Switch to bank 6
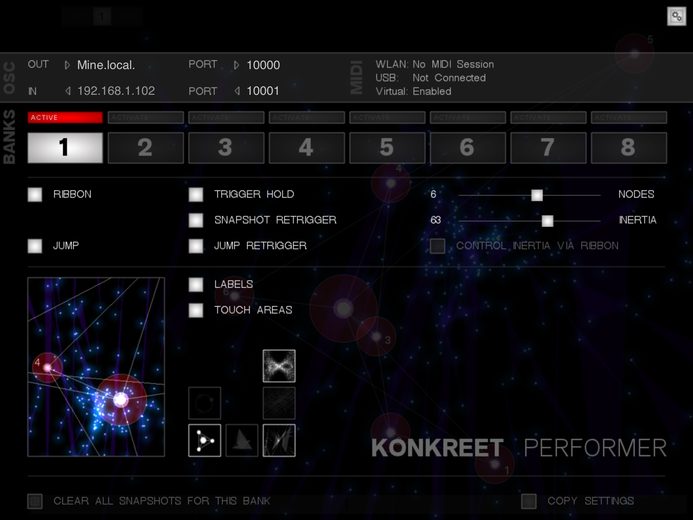 (468, 148)
